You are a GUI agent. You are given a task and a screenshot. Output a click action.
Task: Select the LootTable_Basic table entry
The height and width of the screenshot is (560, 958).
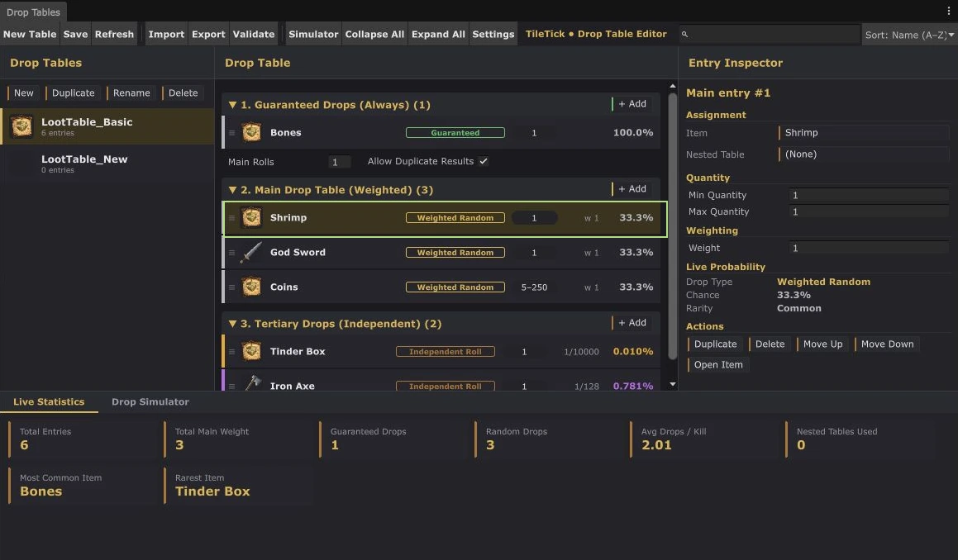tap(107, 126)
